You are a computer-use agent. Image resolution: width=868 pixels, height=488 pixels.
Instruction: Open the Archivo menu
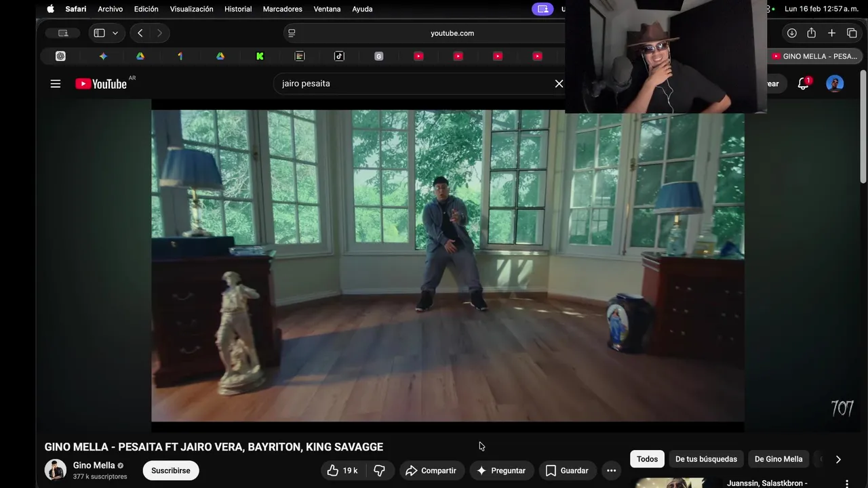click(x=110, y=9)
